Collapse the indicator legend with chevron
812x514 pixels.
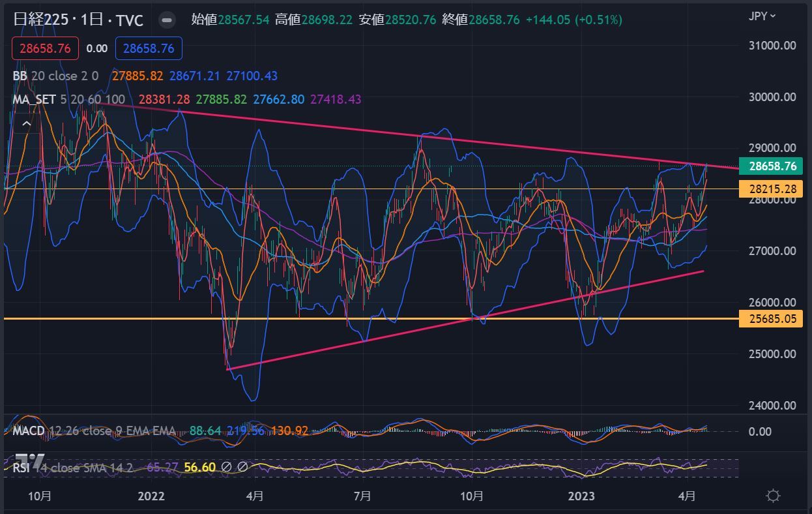coord(27,123)
